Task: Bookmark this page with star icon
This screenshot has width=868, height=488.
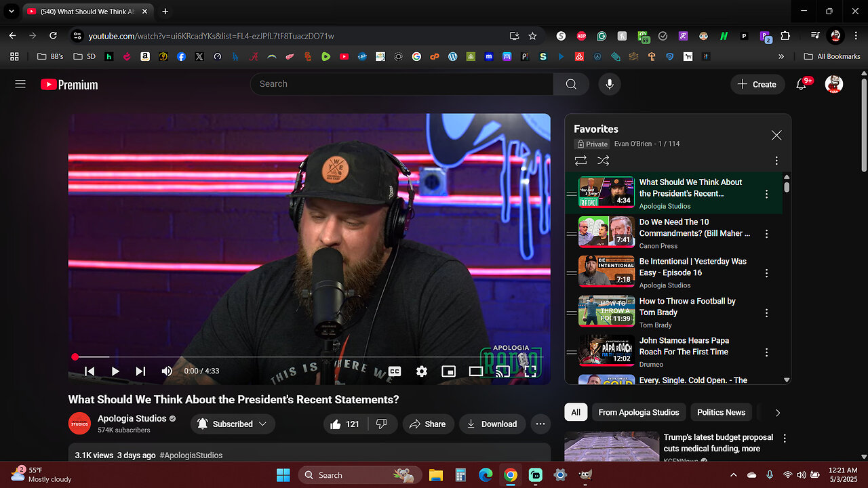Action: (533, 36)
